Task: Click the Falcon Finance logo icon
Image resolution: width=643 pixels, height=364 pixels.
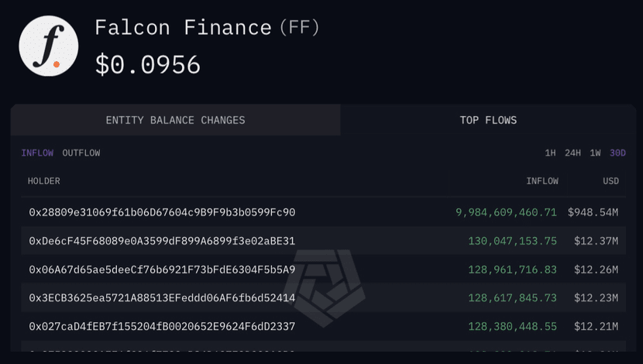Action: (49, 46)
